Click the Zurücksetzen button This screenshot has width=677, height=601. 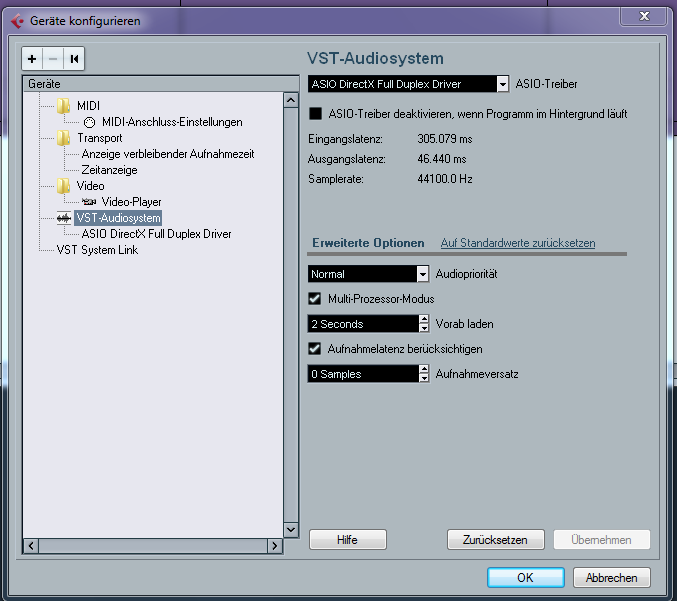point(495,540)
